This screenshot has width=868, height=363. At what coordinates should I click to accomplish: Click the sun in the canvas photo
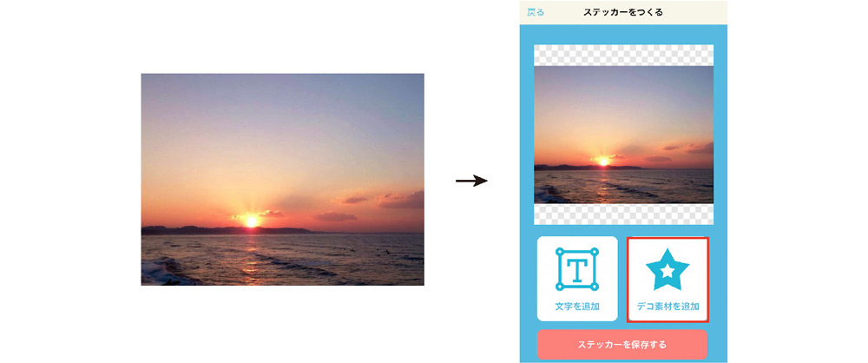pyautogui.click(x=603, y=162)
